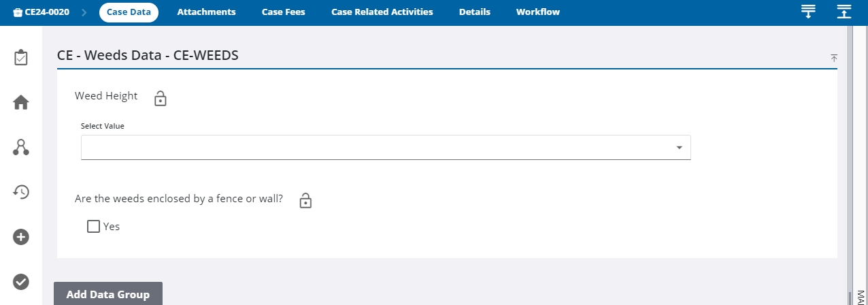Click the plus circle sidebar icon
This screenshot has height=305, width=868.
point(21,237)
